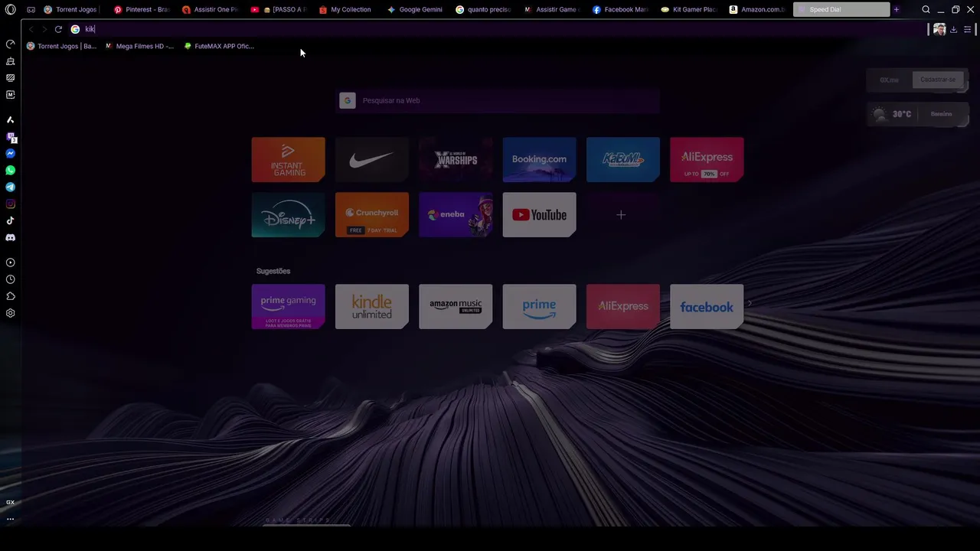
Task: Open GX Cleaner in sidebar
Action: [10, 61]
